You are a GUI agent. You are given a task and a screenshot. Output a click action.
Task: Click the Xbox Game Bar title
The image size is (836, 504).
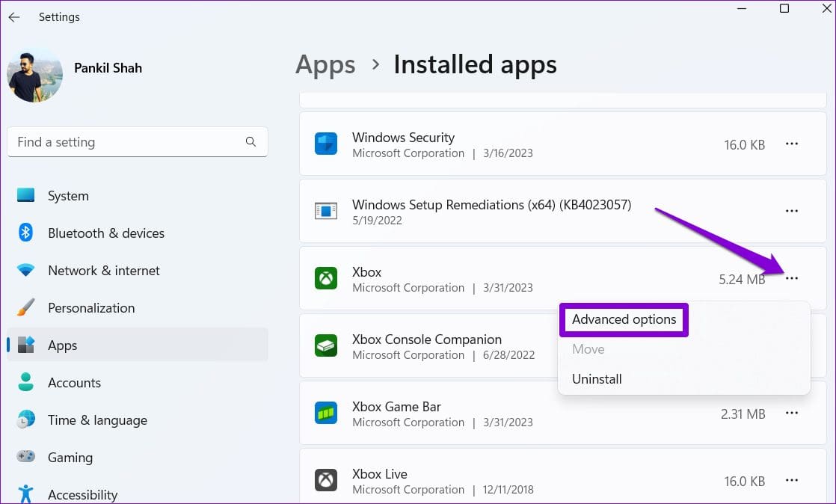tap(396, 407)
